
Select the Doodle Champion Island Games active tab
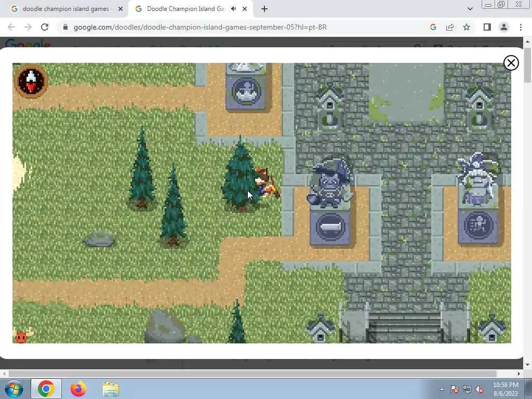185,9
